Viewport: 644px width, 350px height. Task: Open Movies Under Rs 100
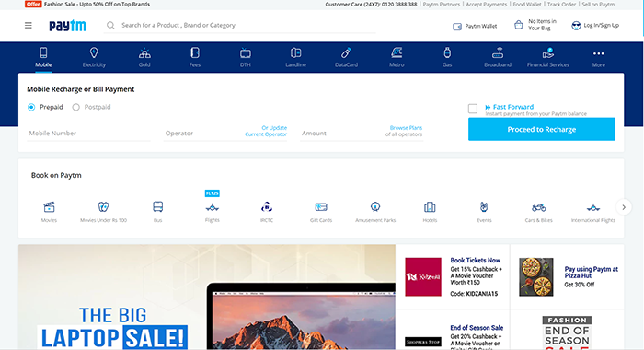[x=103, y=212]
